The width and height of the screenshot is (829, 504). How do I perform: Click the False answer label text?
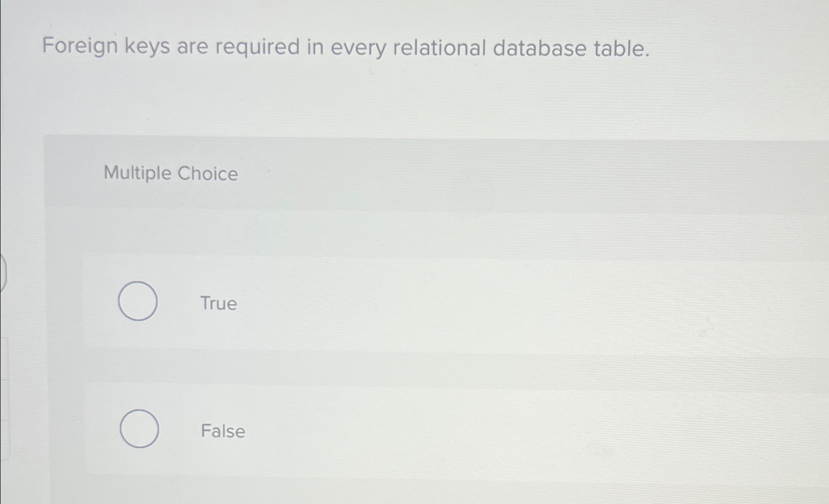223,431
